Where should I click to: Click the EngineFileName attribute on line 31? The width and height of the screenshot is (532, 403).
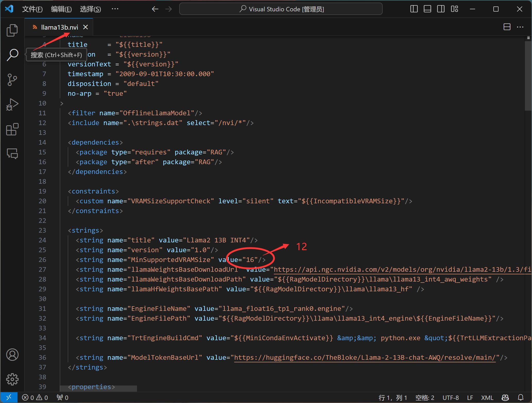coord(159,309)
